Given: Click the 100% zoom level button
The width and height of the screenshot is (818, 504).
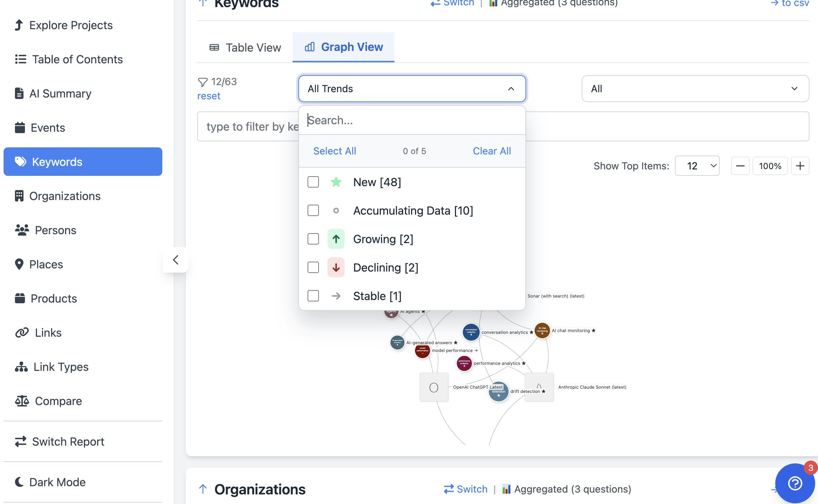Looking at the screenshot, I should click(770, 166).
